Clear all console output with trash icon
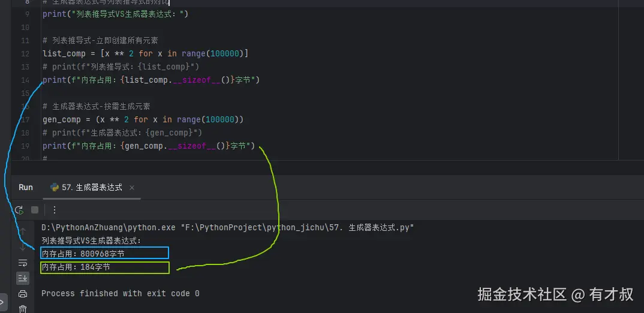 click(x=23, y=308)
